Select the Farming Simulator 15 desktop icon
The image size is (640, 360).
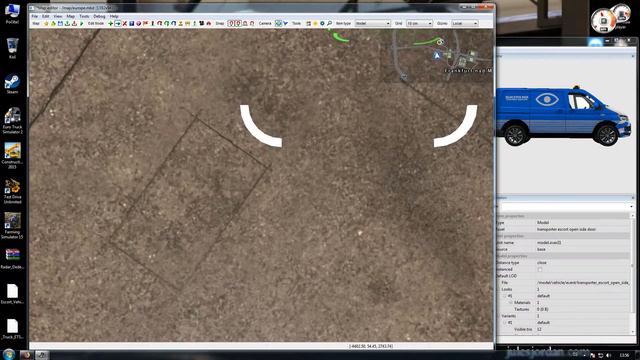[x=12, y=226]
